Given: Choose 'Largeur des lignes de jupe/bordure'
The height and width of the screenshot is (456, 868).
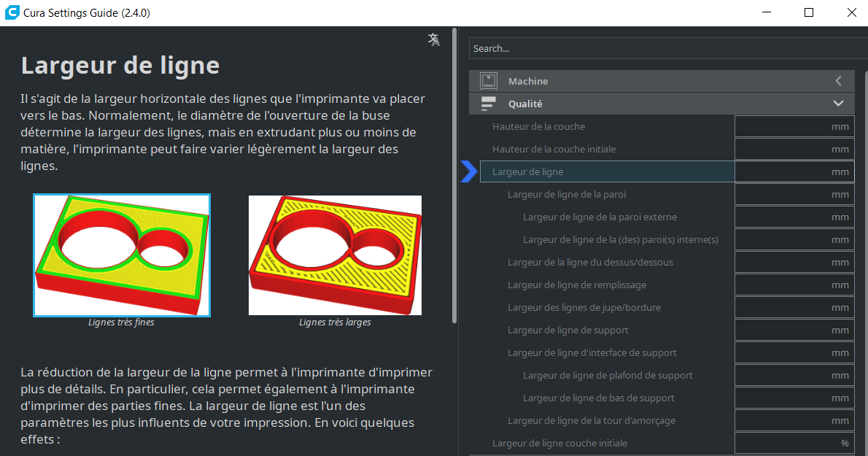Looking at the screenshot, I should point(584,308).
